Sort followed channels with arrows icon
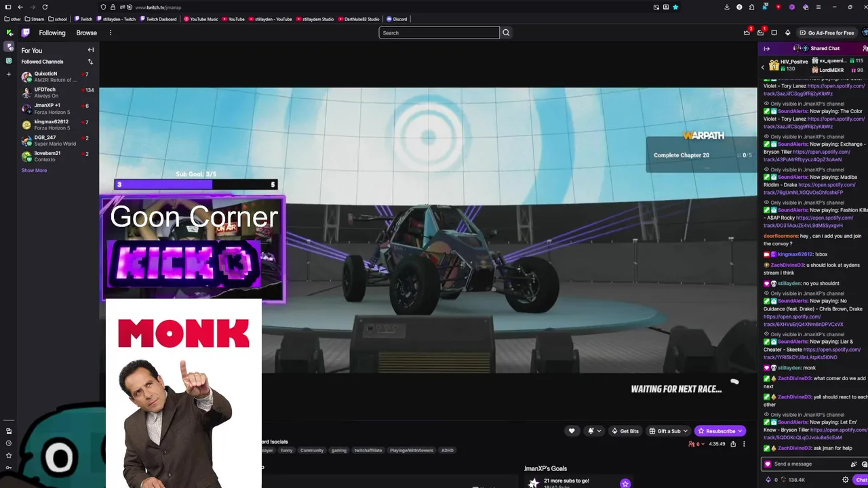Image resolution: width=868 pixels, height=488 pixels. 90,62
